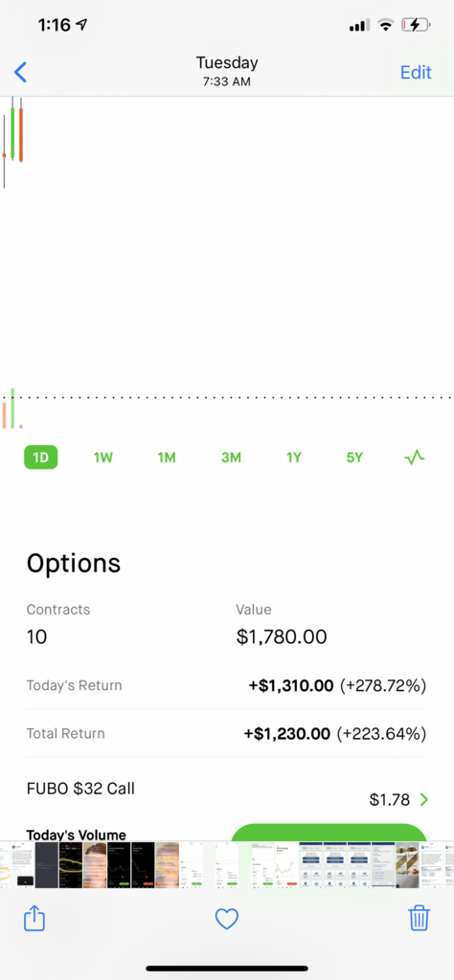Image resolution: width=454 pixels, height=980 pixels.
Task: Choose the 5Y chart range
Action: tap(354, 457)
